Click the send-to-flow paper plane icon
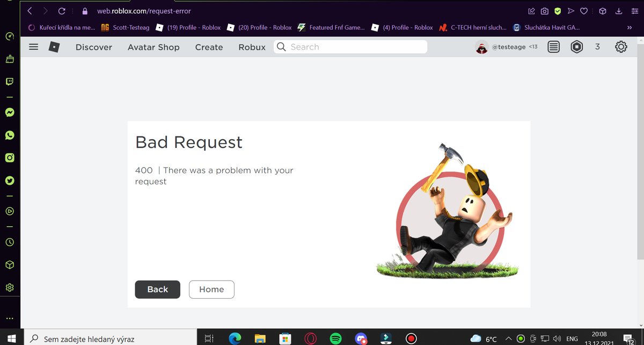 click(x=571, y=11)
